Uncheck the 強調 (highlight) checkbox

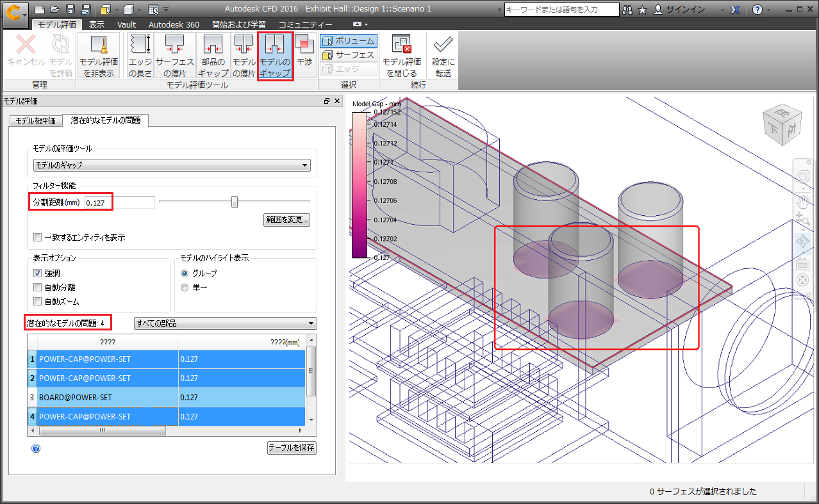coord(37,273)
